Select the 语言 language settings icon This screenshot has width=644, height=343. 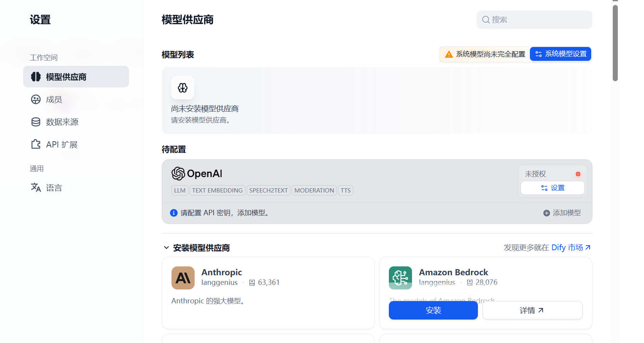click(x=36, y=187)
